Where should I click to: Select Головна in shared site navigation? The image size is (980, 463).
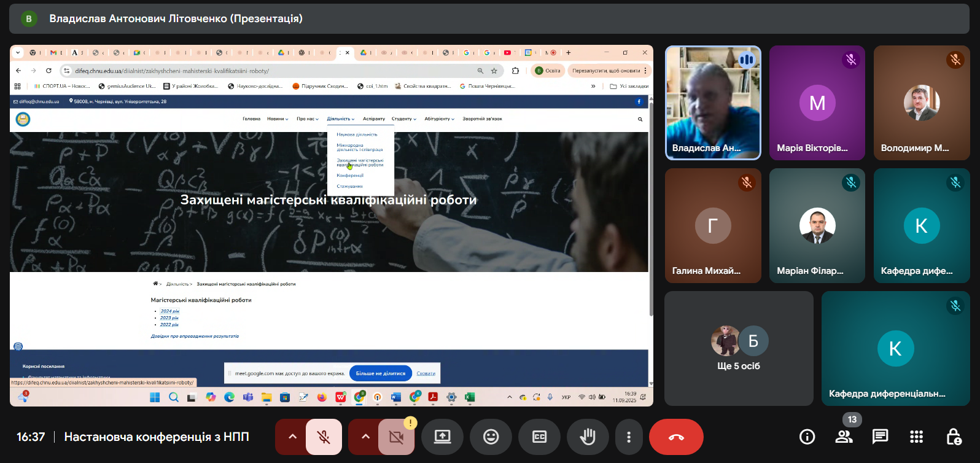coord(252,119)
